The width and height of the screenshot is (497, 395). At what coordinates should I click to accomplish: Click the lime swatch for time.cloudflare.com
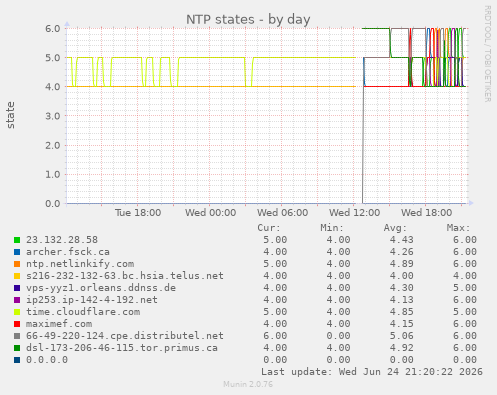[x=17, y=312]
